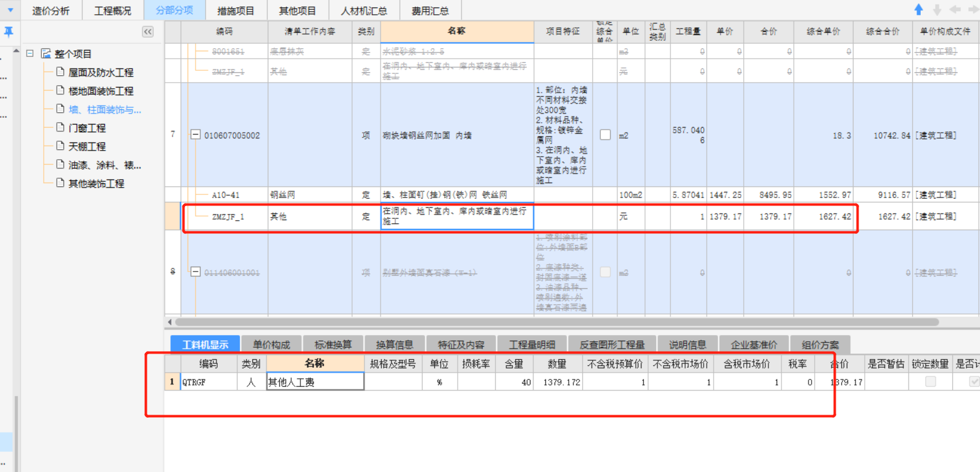Toggle lock price checkbox for 砌块墙钢丝网加固 row
Image resolution: width=980 pixels, height=472 pixels.
(605, 135)
